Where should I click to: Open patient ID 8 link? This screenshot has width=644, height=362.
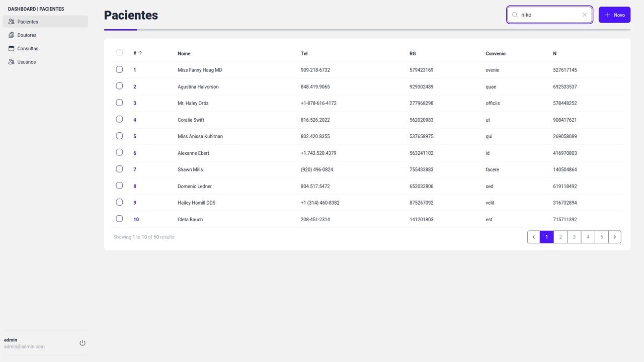click(x=135, y=187)
